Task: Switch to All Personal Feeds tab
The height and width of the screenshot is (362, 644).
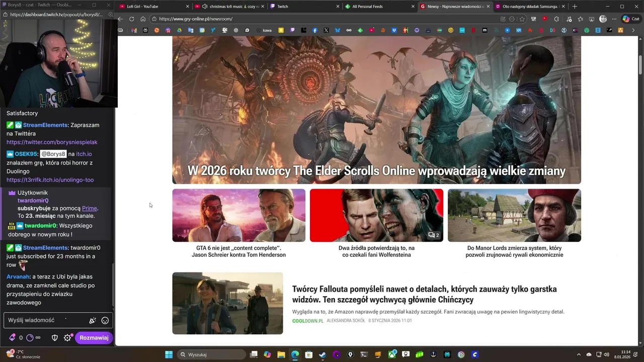Action: (380, 7)
